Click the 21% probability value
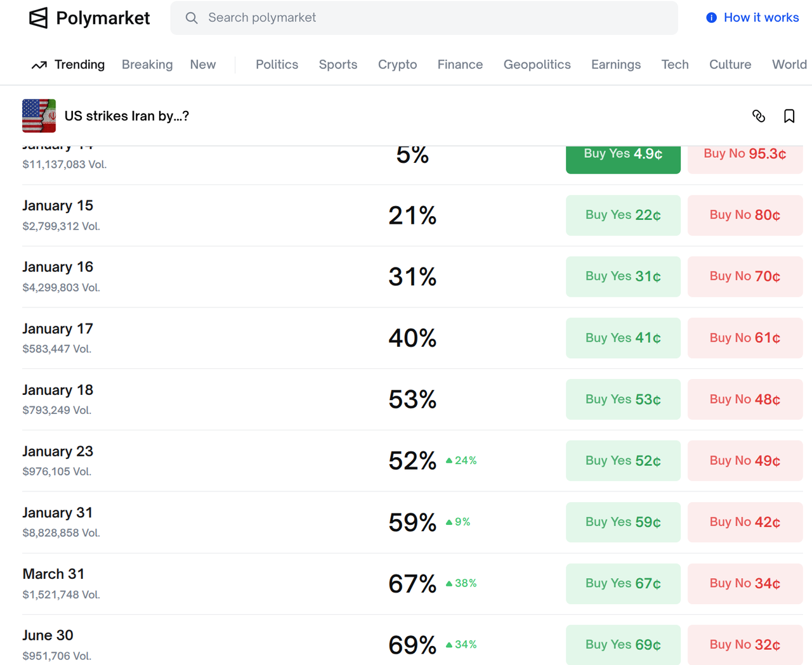The image size is (812, 665). point(412,216)
